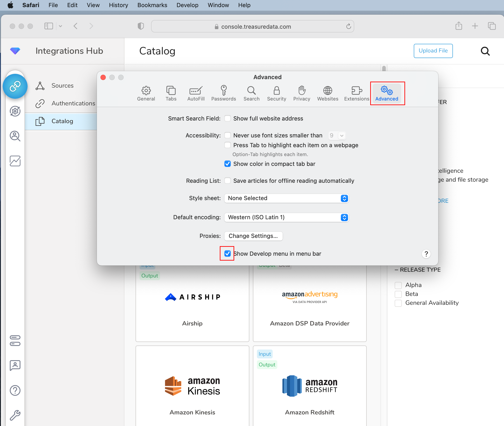Open the Default encoding dropdown
This screenshot has width=504, height=426.
click(286, 217)
